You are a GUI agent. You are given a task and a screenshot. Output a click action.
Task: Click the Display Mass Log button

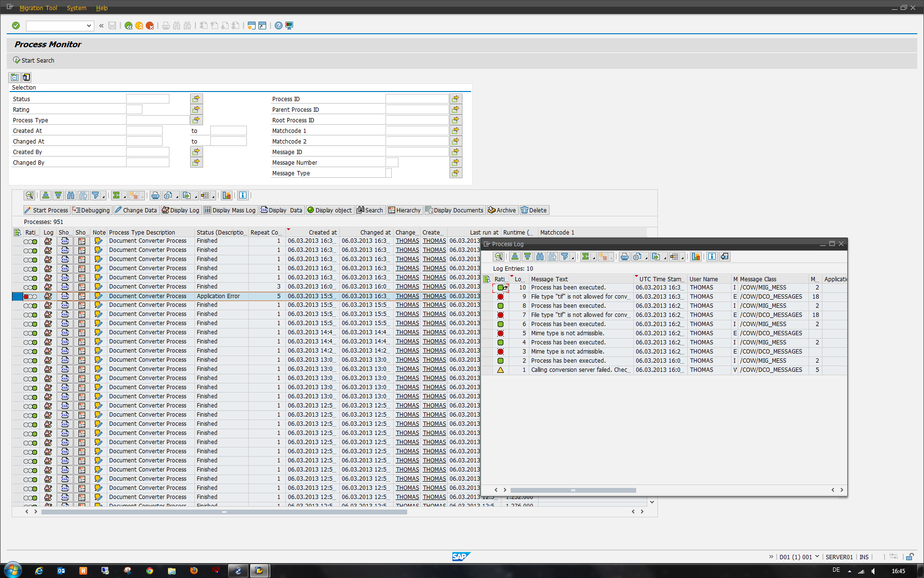coord(230,210)
